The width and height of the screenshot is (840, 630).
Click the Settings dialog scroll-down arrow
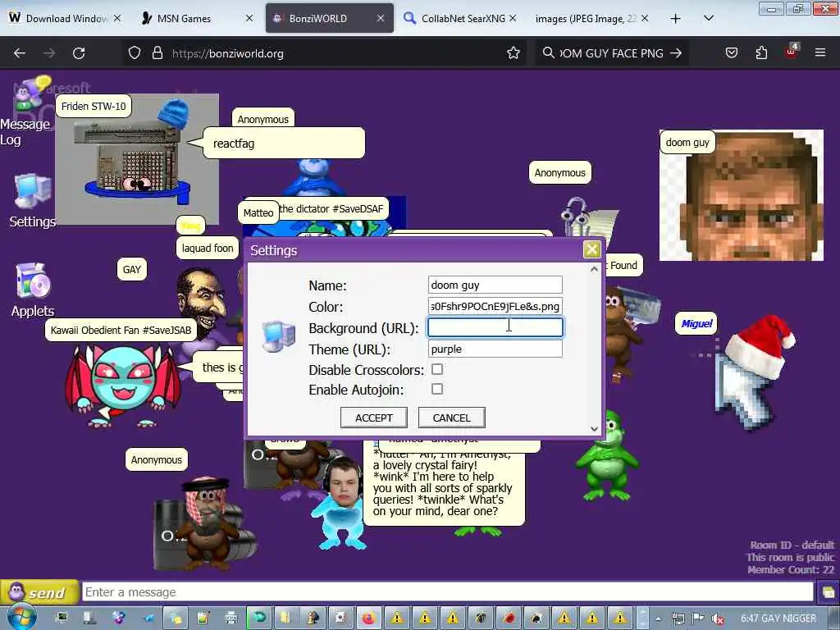click(x=594, y=428)
